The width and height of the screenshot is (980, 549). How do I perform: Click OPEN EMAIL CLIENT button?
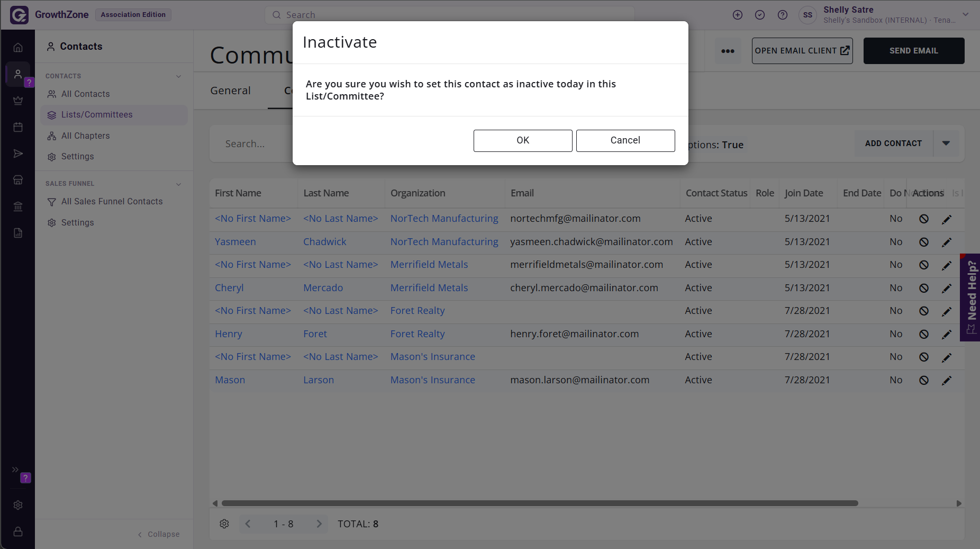coord(802,51)
